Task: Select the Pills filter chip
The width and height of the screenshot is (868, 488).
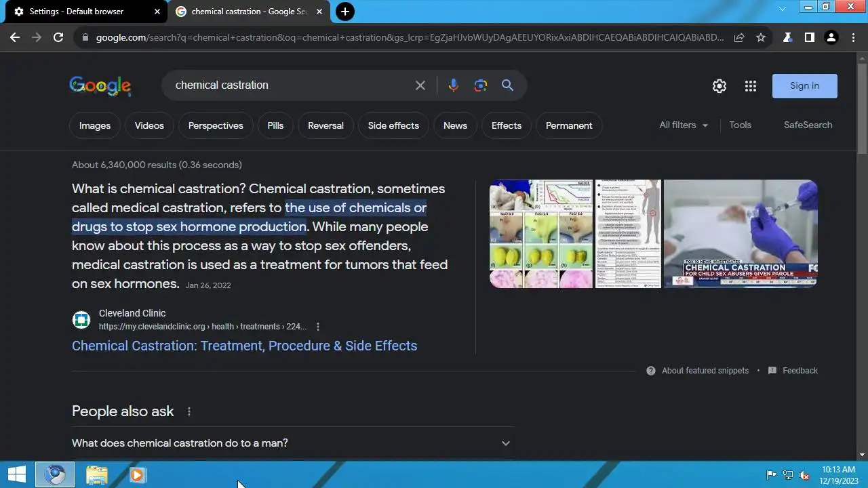Action: (275, 125)
